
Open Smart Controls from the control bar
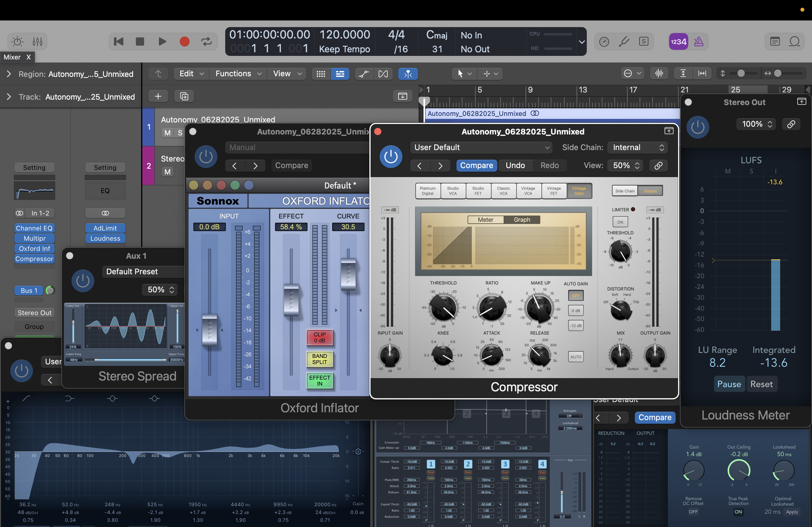coord(18,42)
